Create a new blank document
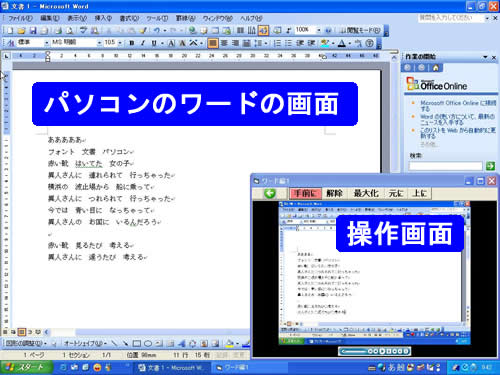This screenshot has width=500, height=375. (10, 31)
